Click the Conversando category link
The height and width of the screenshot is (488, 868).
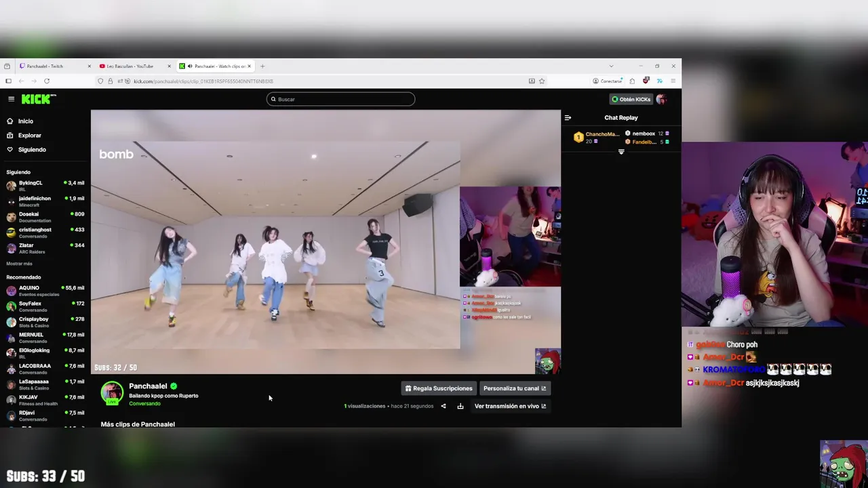(144, 404)
